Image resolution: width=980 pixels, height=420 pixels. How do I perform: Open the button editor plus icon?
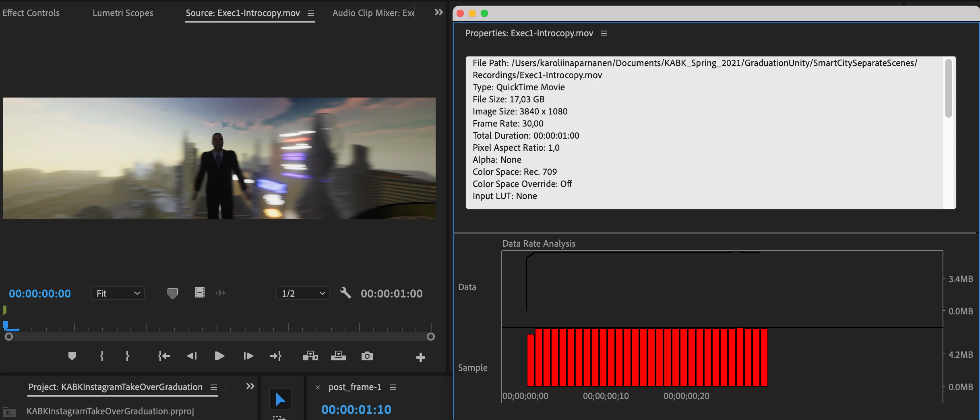pos(421,358)
